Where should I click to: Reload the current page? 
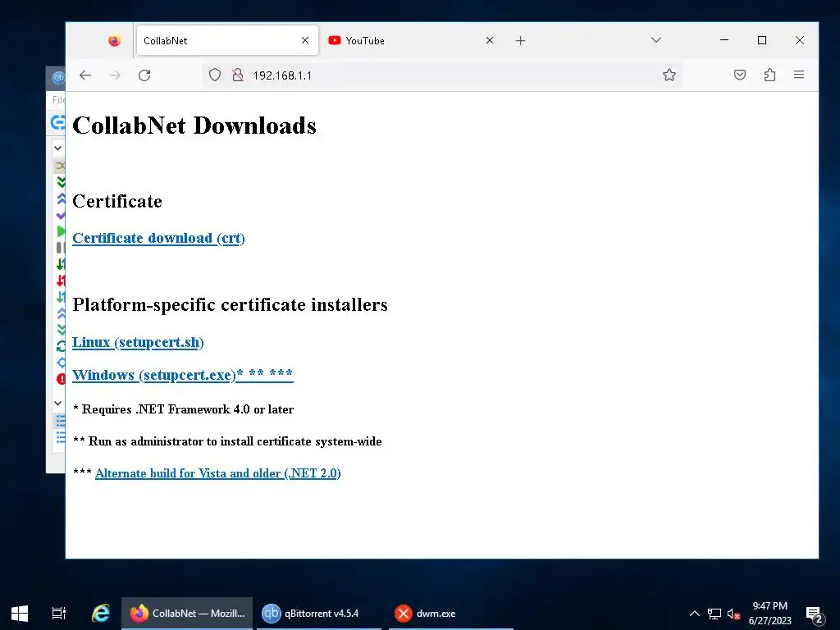144,75
